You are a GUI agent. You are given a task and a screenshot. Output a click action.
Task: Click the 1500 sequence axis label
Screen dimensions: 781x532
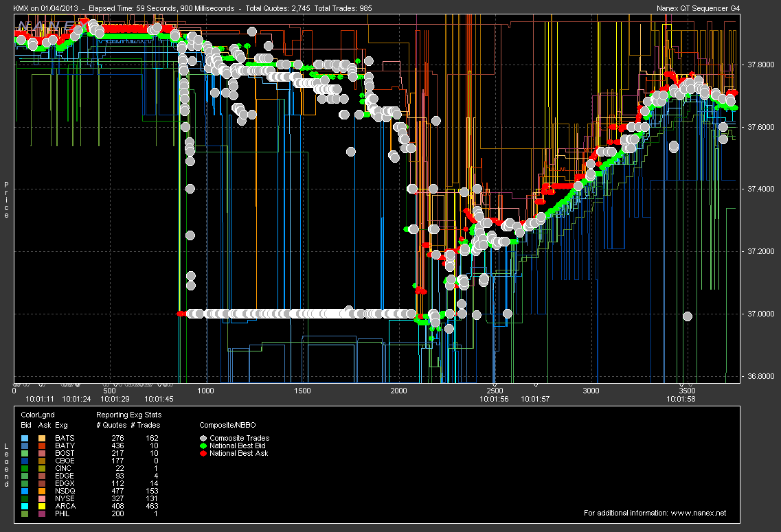point(302,391)
